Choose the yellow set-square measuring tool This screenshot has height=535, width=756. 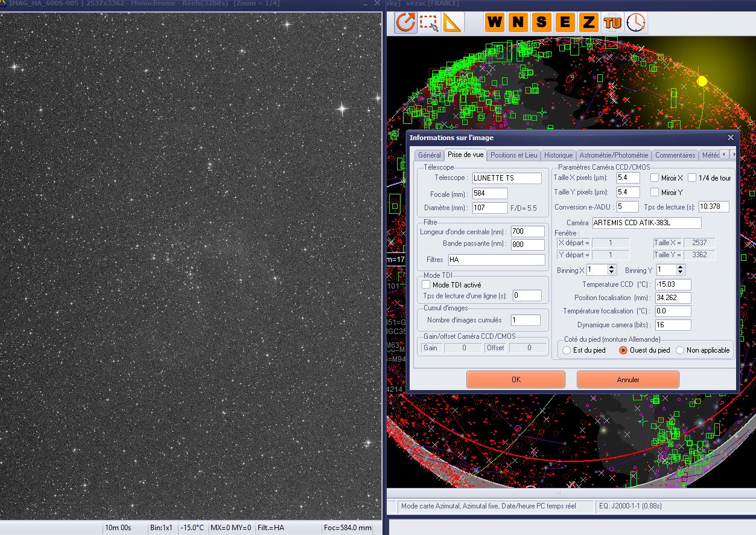[x=452, y=22]
